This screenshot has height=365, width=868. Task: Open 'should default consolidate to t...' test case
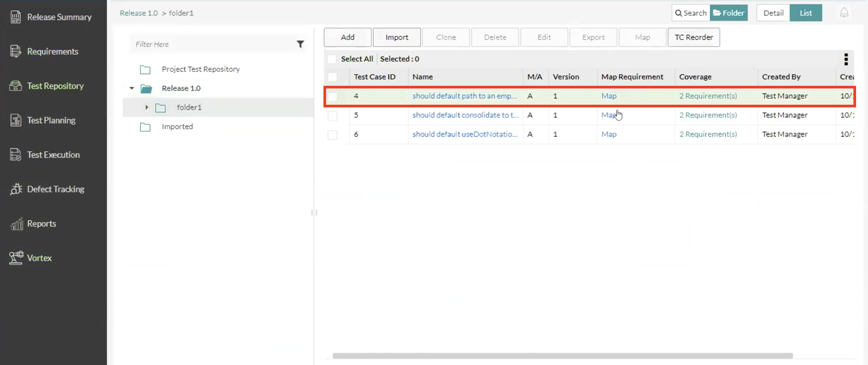pyautogui.click(x=465, y=115)
